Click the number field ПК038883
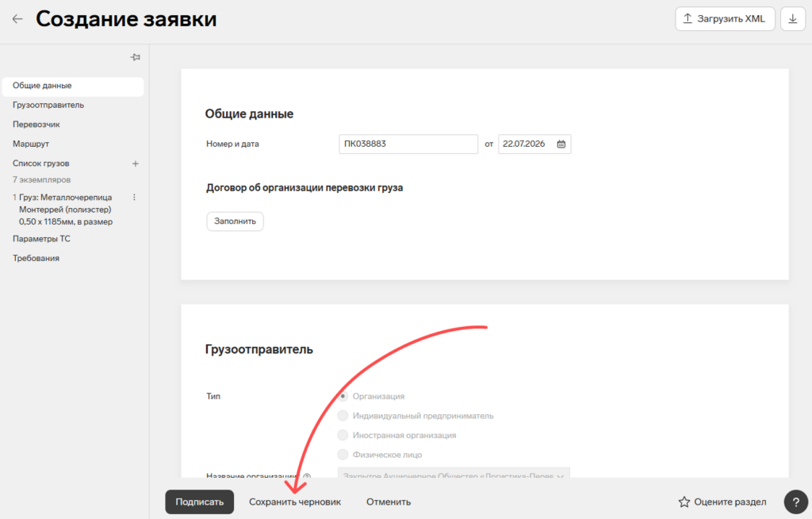812x519 pixels. [x=408, y=144]
